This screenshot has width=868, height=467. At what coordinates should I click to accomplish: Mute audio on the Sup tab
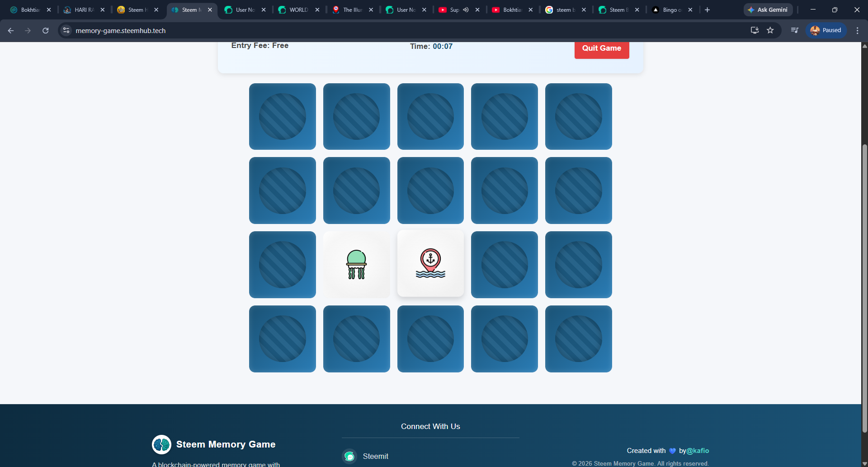[466, 10]
